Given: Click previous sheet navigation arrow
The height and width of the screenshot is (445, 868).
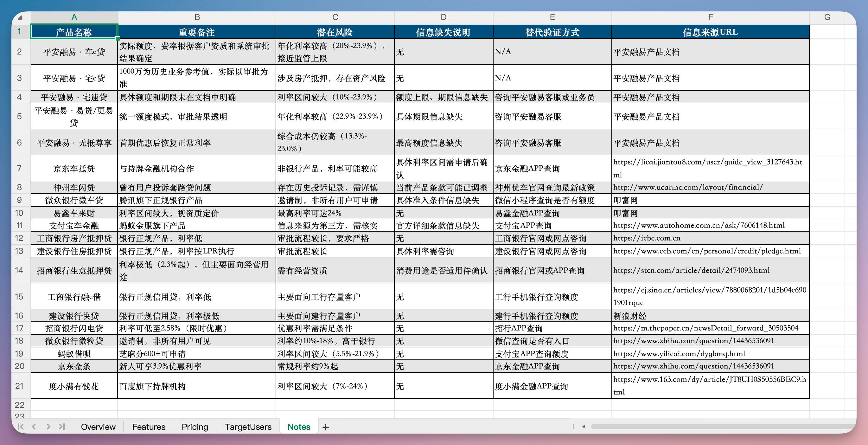Looking at the screenshot, I should pos(34,427).
